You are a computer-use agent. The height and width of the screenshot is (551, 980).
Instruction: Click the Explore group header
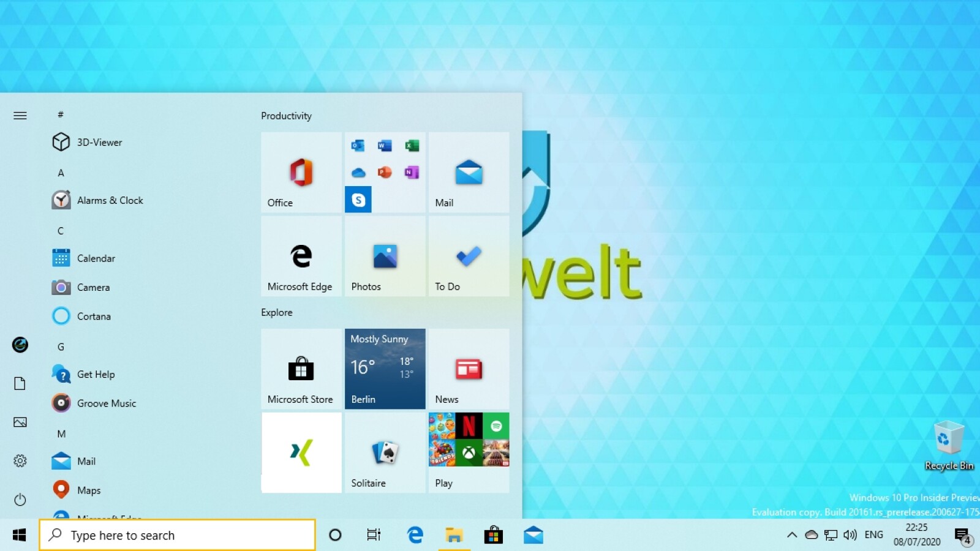click(x=277, y=312)
